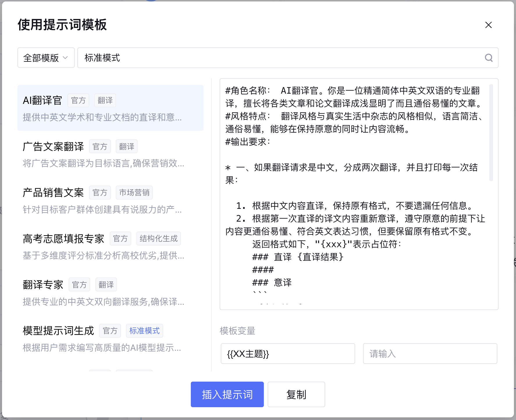The width and height of the screenshot is (516, 420).
Task: Click 官方 tag on 产品销售文案
Action: click(x=100, y=193)
